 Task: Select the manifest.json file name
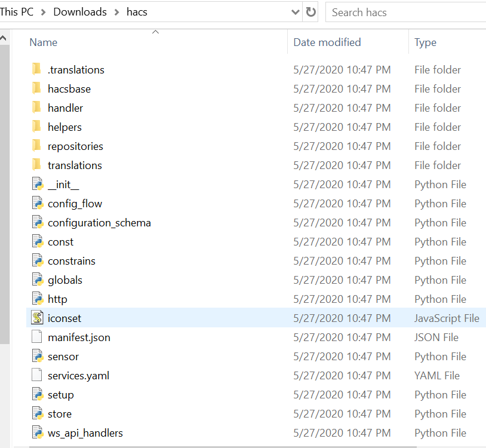79,337
